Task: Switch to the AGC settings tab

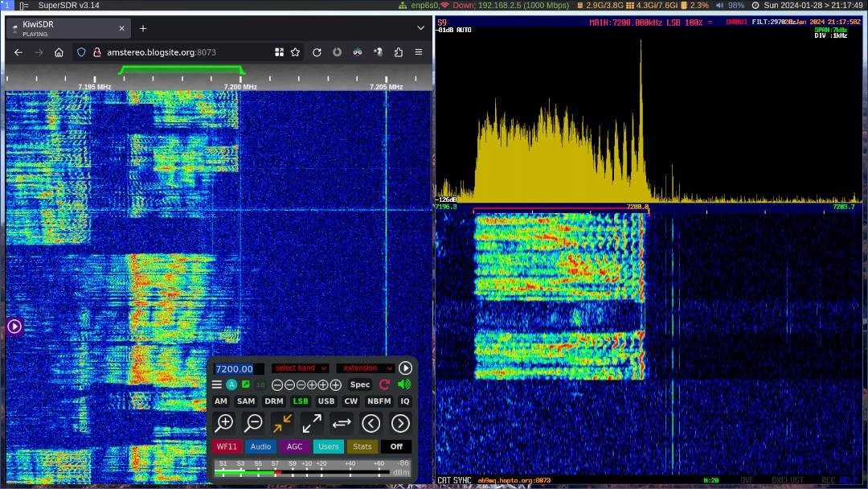Action: pyautogui.click(x=295, y=446)
